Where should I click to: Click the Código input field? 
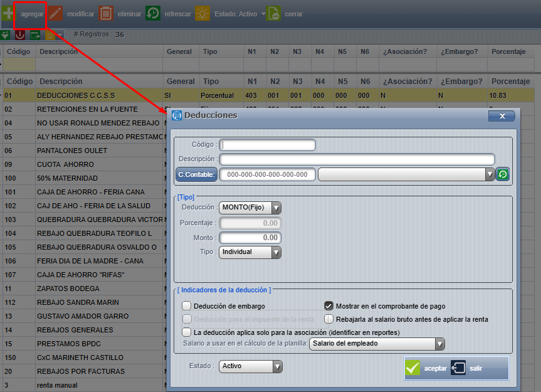pyautogui.click(x=268, y=145)
